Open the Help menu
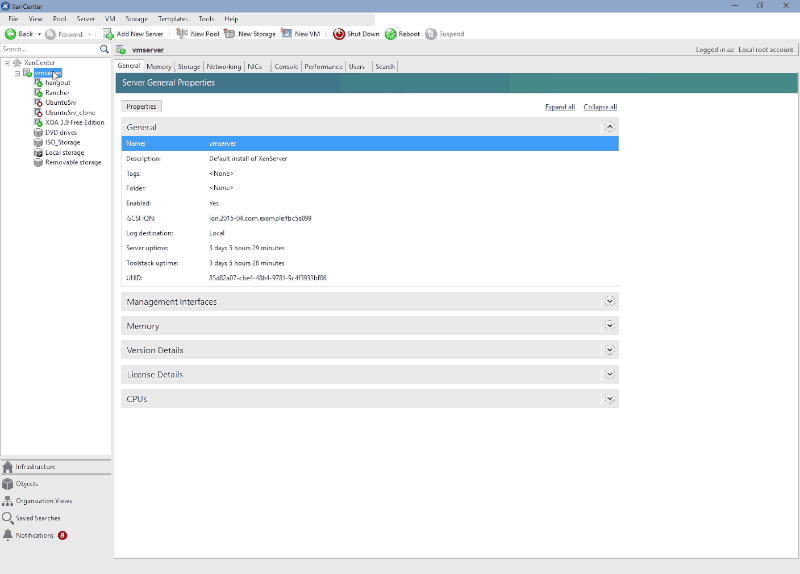The width and height of the screenshot is (800, 574). (x=231, y=19)
